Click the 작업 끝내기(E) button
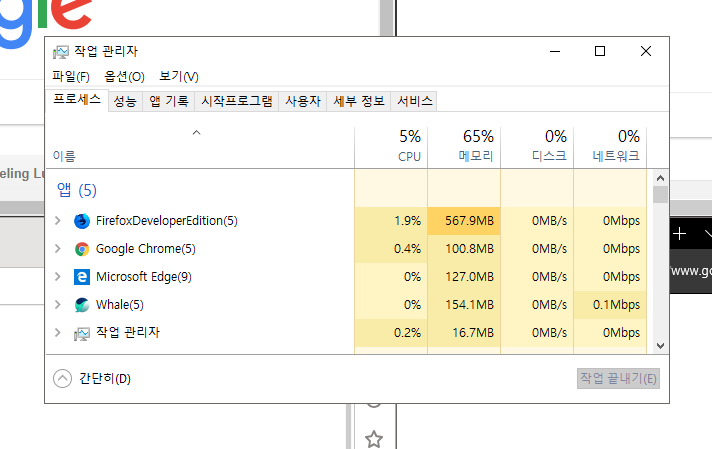Screen dimensions: 712x449 (x=618, y=379)
